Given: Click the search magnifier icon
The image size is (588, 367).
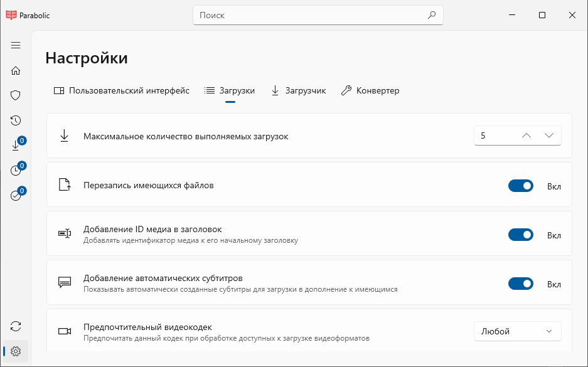Looking at the screenshot, I should (432, 15).
